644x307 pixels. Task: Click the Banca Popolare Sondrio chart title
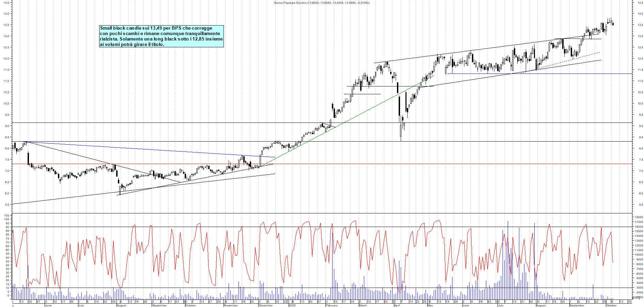[322, 3]
